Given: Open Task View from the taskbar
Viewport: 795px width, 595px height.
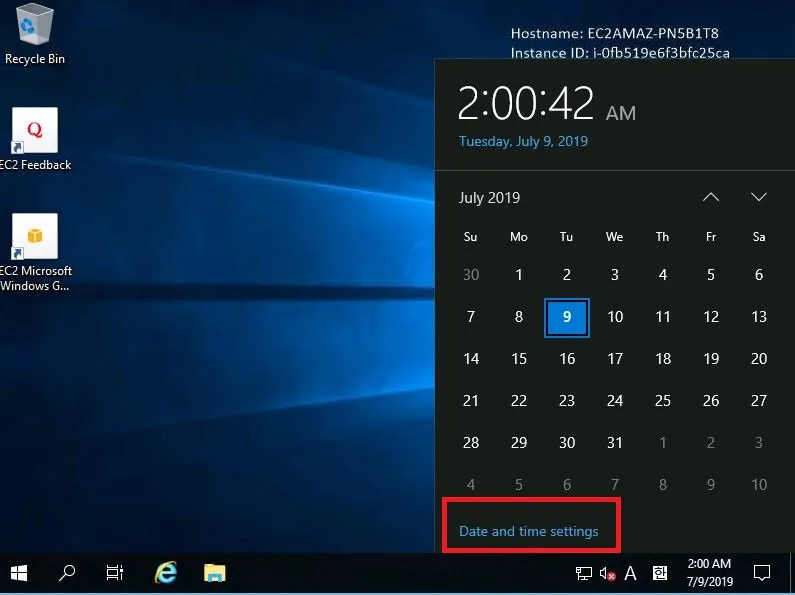Looking at the screenshot, I should (115, 573).
